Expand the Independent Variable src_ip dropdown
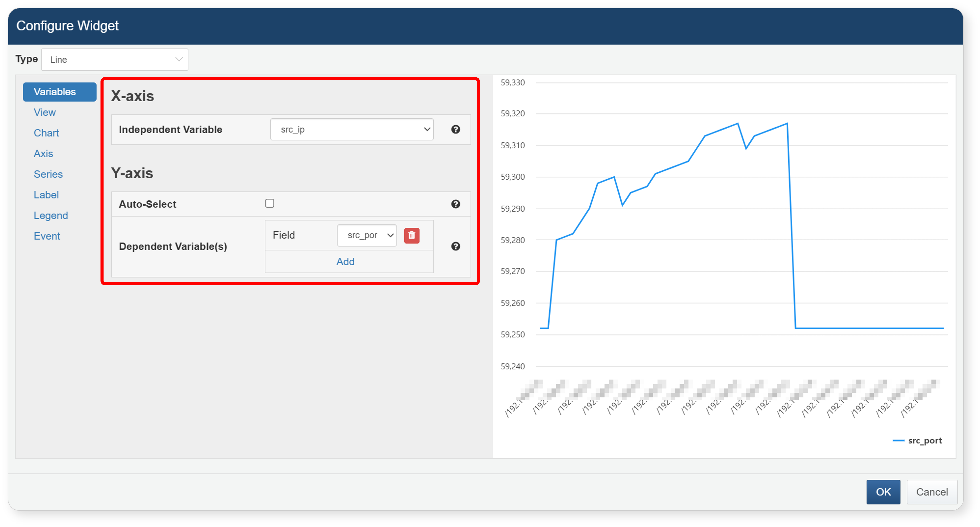This screenshot has width=980, height=527. pyautogui.click(x=352, y=129)
